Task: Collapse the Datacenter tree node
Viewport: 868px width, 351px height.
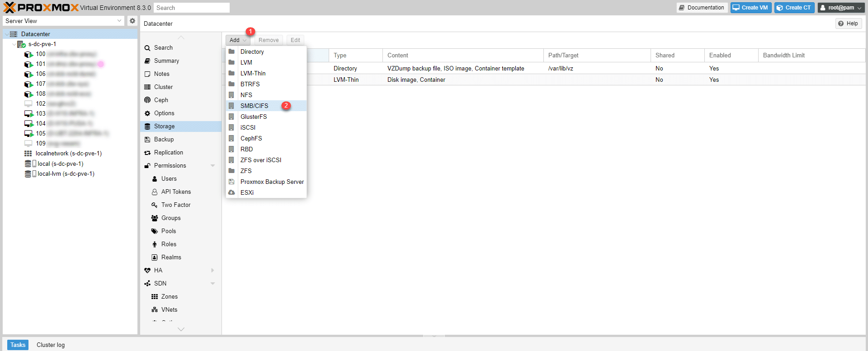Action: [x=6, y=34]
